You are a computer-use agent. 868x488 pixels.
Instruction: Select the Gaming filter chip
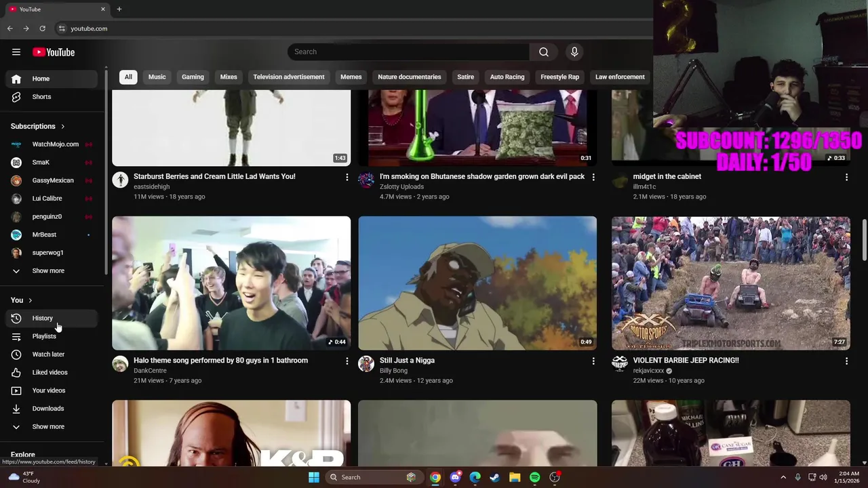click(x=193, y=77)
